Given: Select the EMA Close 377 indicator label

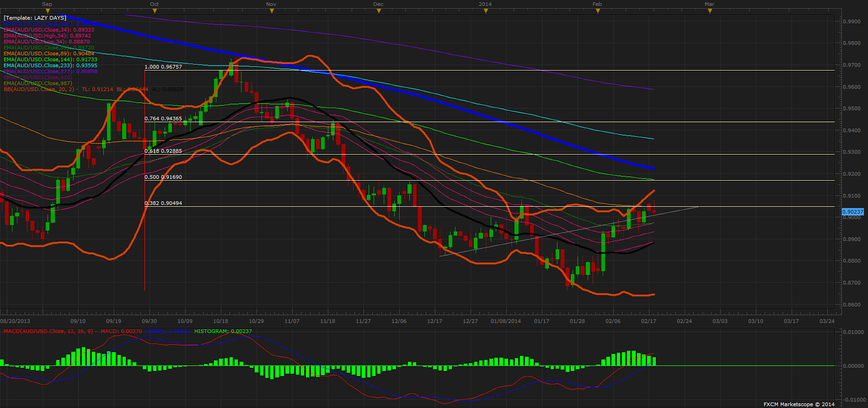Looking at the screenshot, I should pyautogui.click(x=50, y=72).
